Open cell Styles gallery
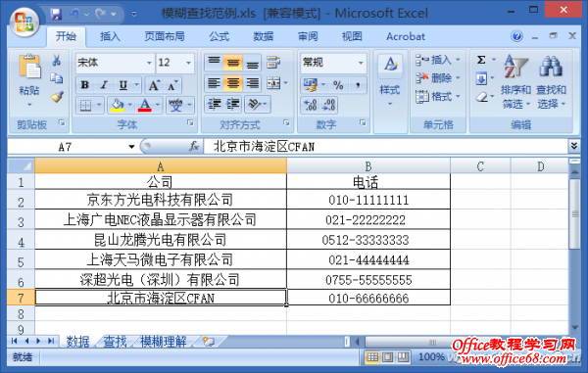Viewport: 588px width, 373px height. [x=390, y=82]
